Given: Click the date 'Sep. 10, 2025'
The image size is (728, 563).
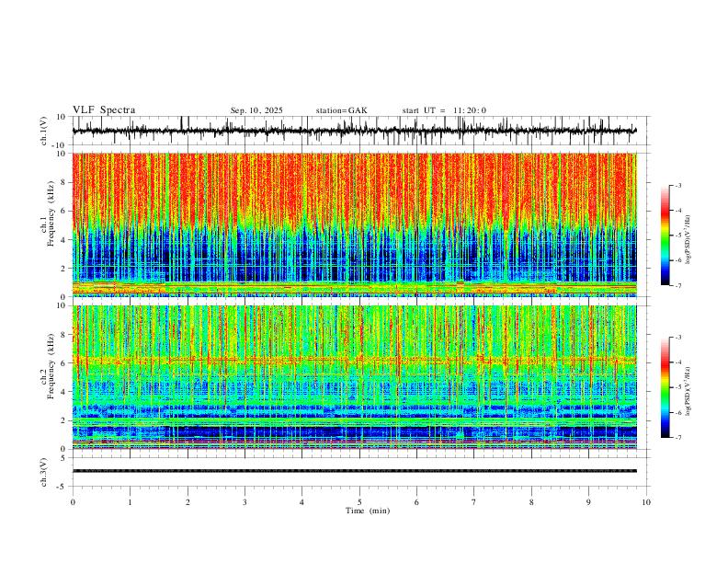Looking at the screenshot, I should tap(256, 110).
